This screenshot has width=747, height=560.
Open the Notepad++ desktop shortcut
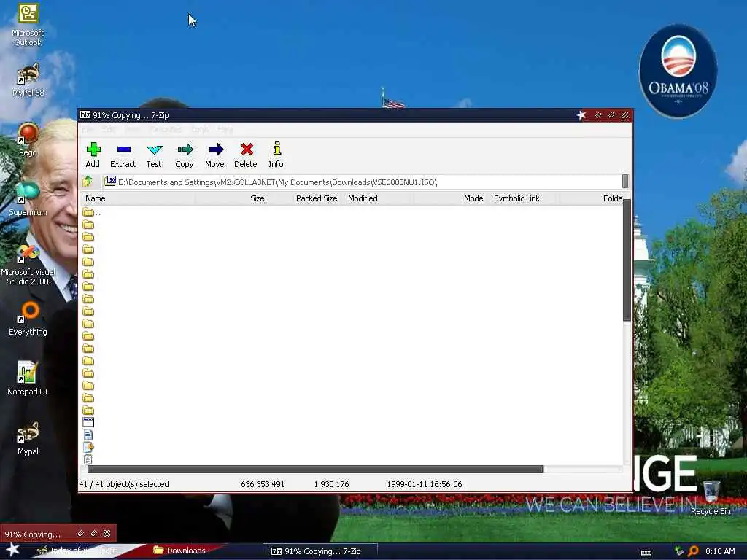(28, 378)
